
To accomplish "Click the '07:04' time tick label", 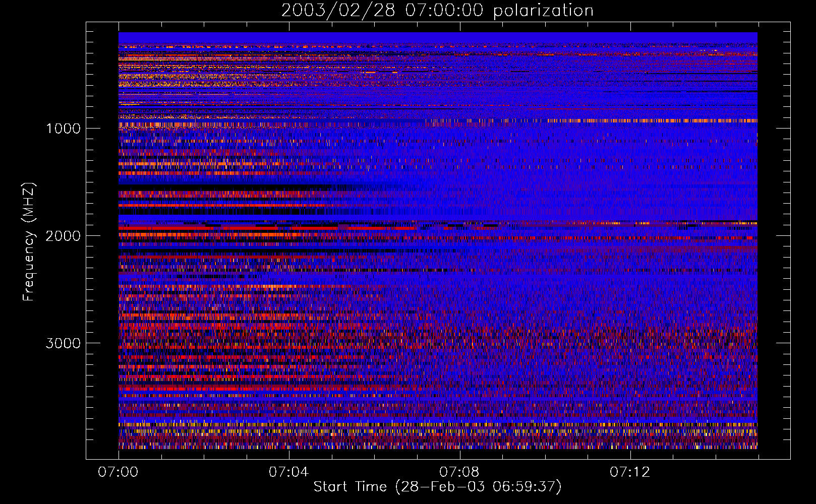I will [x=288, y=472].
